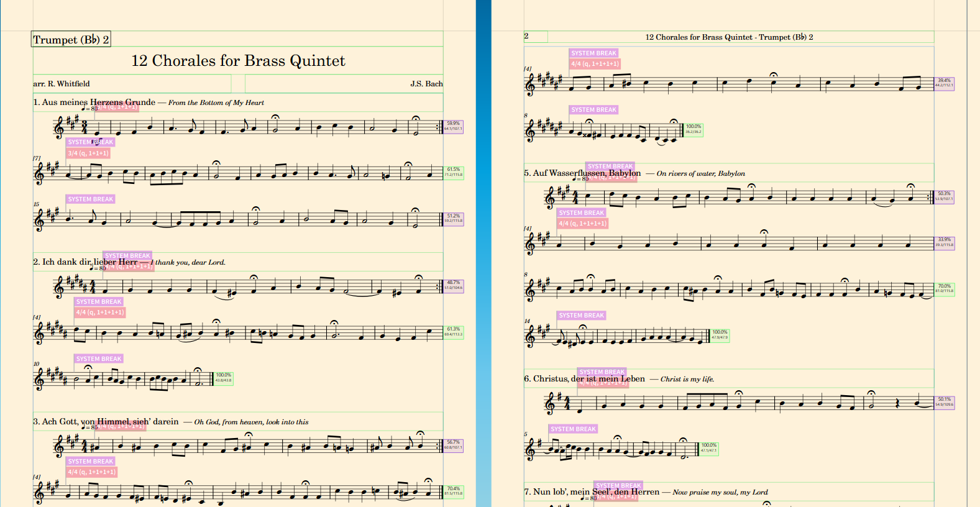Click the '12 Chorales for Brass Quintet' main title
Image resolution: width=980 pixels, height=507 pixels.
coord(238,60)
